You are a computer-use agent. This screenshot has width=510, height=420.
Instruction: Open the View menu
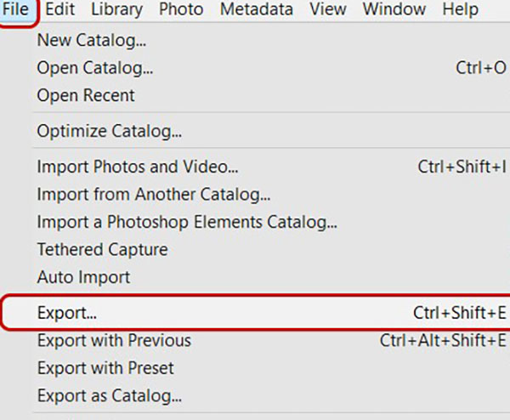pyautogui.click(x=327, y=10)
